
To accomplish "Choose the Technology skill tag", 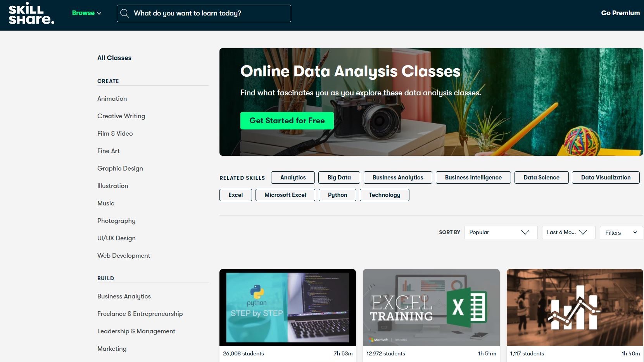I will [x=385, y=195].
